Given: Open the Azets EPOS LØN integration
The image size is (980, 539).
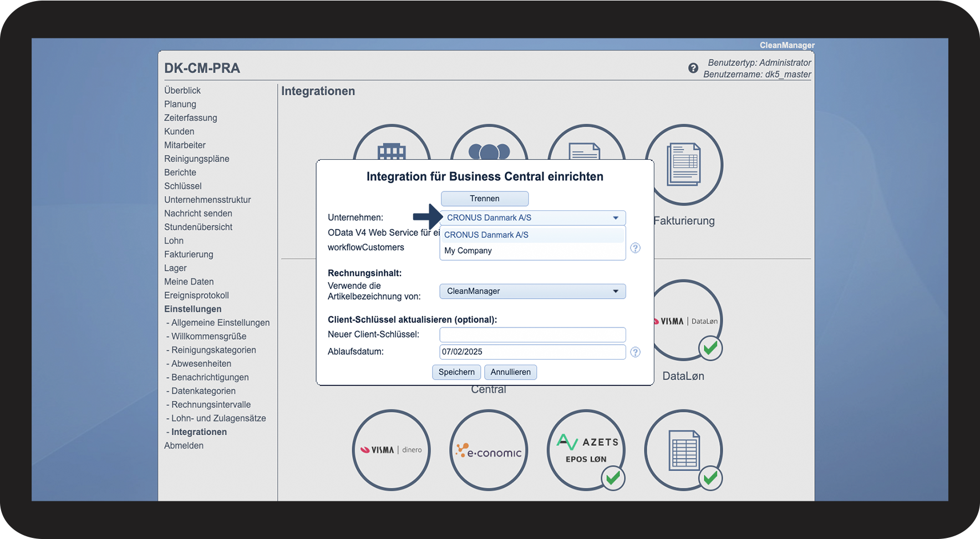Looking at the screenshot, I should click(585, 450).
